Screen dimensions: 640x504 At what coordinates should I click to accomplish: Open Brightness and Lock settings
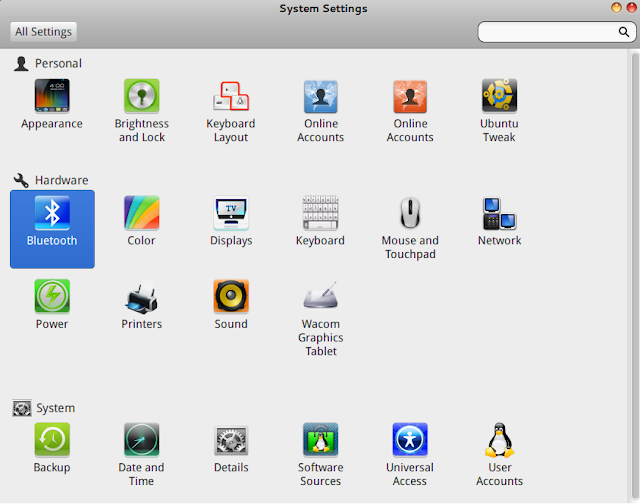click(142, 111)
